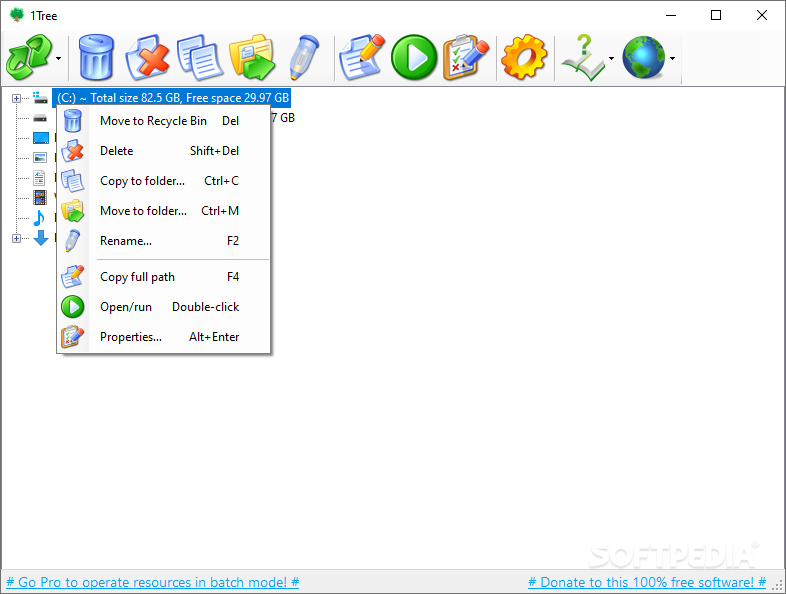Image resolution: width=786 pixels, height=594 pixels.
Task: Click the green Refresh arrows toolbar icon
Action: pos(29,58)
